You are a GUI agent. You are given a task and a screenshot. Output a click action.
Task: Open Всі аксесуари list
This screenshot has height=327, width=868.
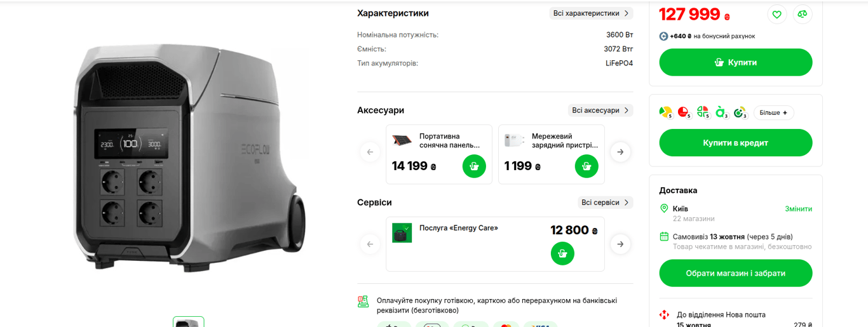click(600, 110)
